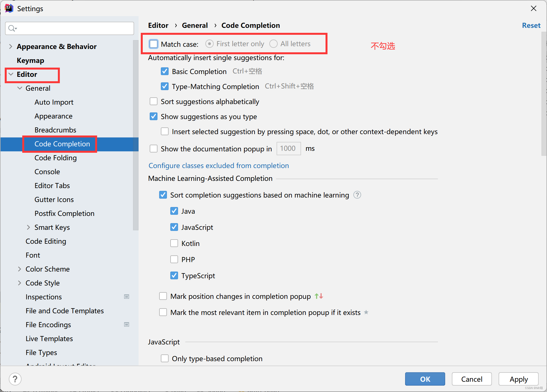Open Gutter Icons settings
The width and height of the screenshot is (547, 392).
click(x=54, y=199)
